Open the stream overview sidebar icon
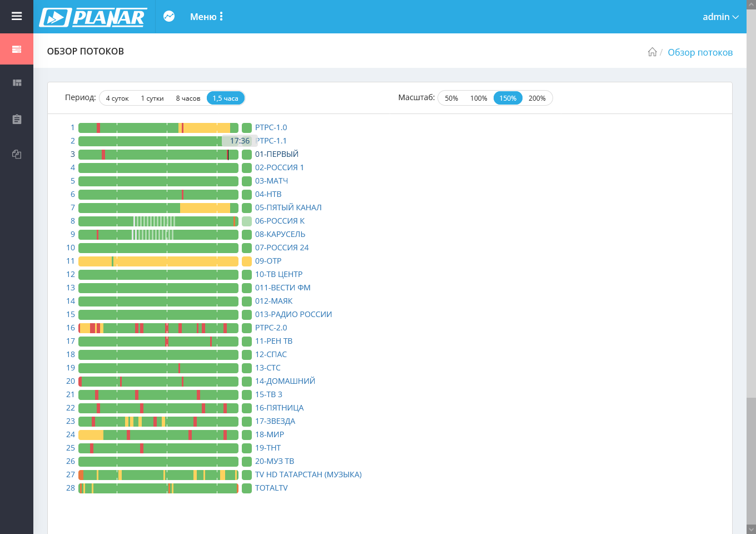The image size is (756, 534). pos(17,49)
